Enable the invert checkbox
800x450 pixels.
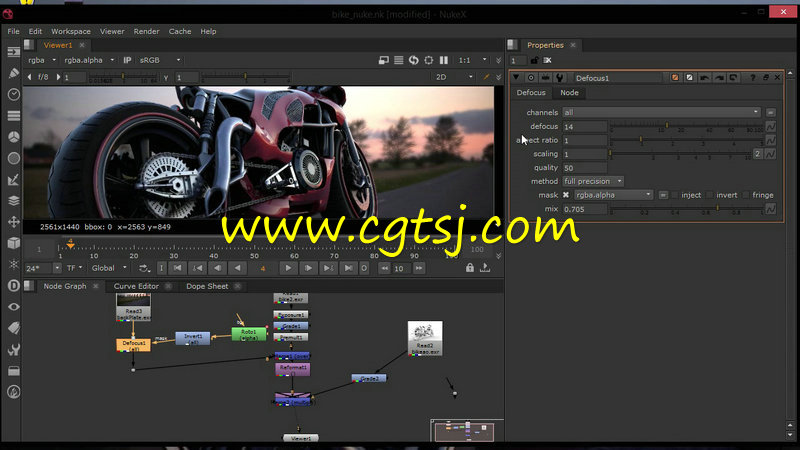(710, 195)
